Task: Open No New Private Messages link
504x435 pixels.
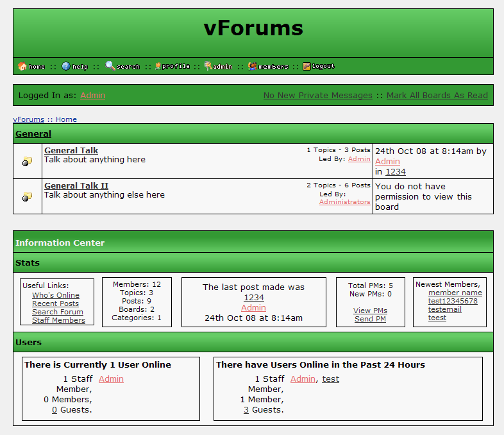Action: pos(317,95)
